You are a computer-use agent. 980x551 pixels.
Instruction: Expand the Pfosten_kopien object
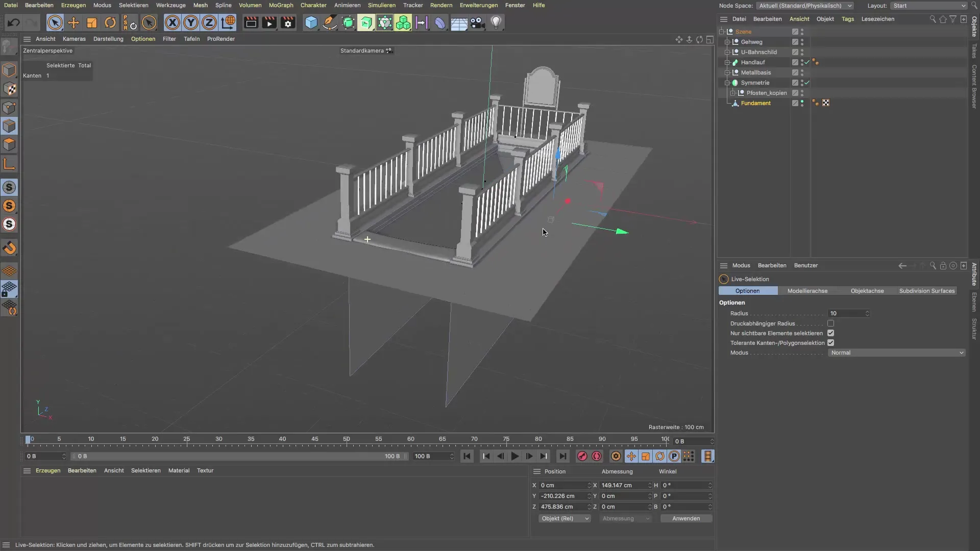pos(732,93)
